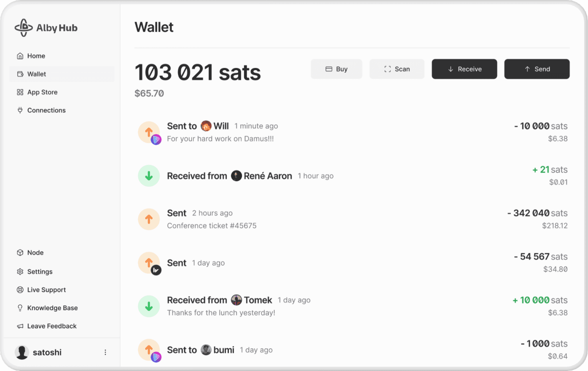Open Live Support lifebuoy icon
The height and width of the screenshot is (371, 588).
tap(20, 290)
